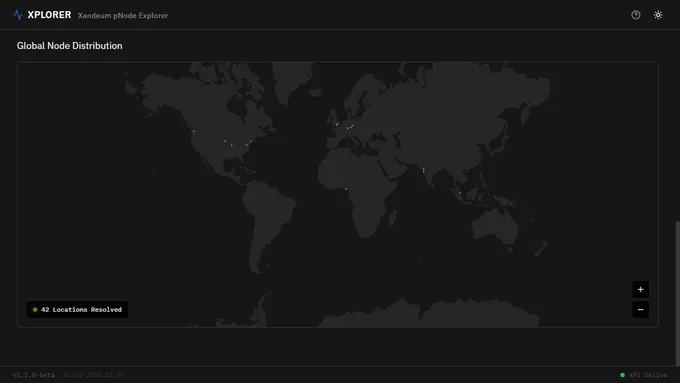Click the dim build date label in the footer
Screen dimensions: 680x383
[94, 375]
